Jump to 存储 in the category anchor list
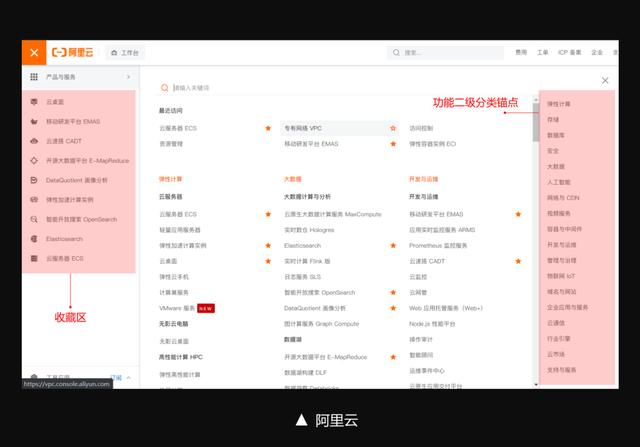 tap(553, 120)
